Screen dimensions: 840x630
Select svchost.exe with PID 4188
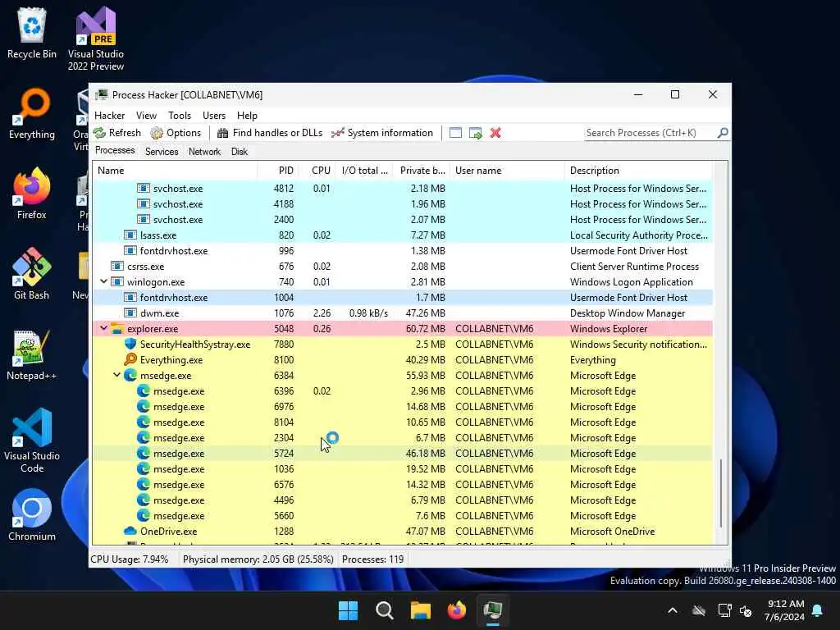[403, 204]
